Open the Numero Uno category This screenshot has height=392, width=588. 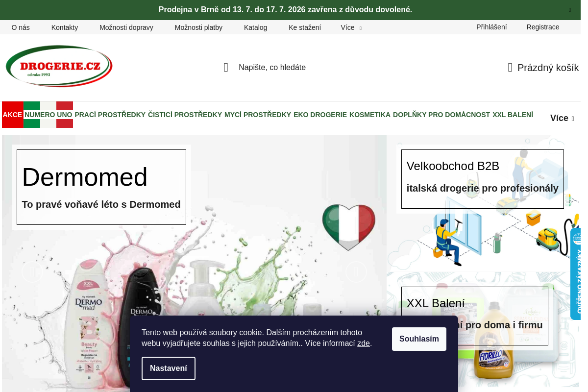[48, 115]
